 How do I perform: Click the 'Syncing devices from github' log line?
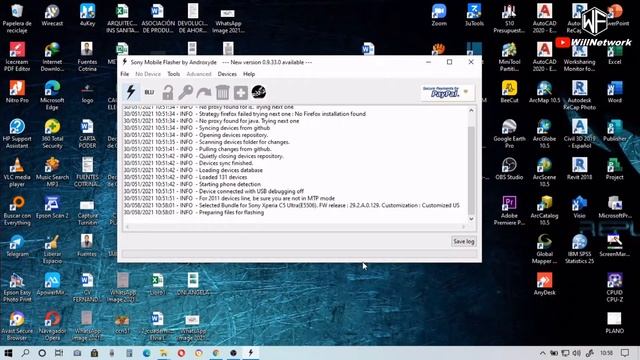pyautogui.click(x=197, y=128)
